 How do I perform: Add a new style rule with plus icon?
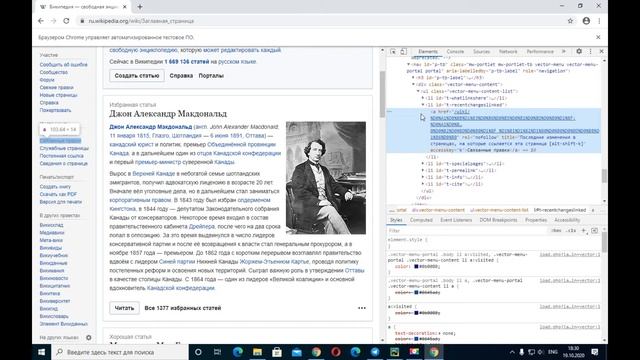tap(584, 231)
